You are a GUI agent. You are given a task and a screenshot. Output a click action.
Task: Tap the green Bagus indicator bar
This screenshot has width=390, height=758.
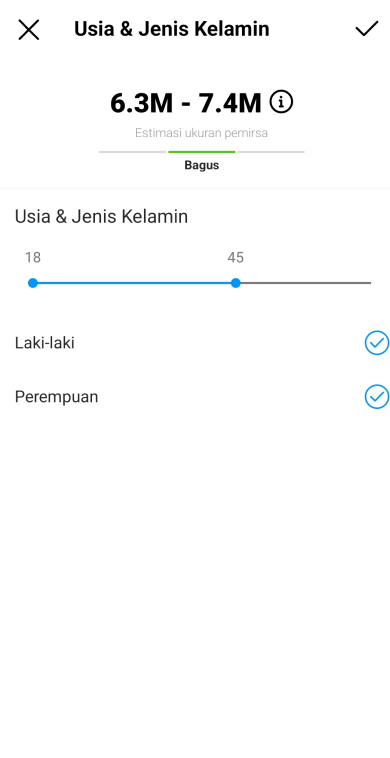(x=202, y=152)
